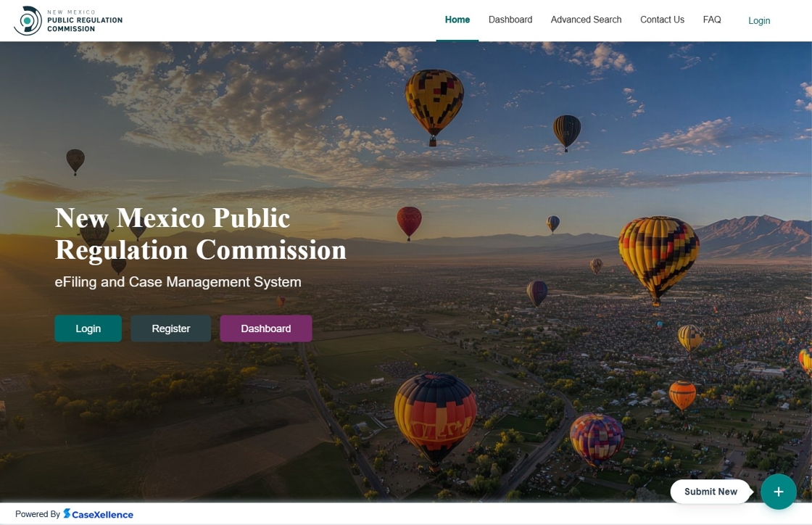Click the Powered By text in footer

(x=37, y=514)
